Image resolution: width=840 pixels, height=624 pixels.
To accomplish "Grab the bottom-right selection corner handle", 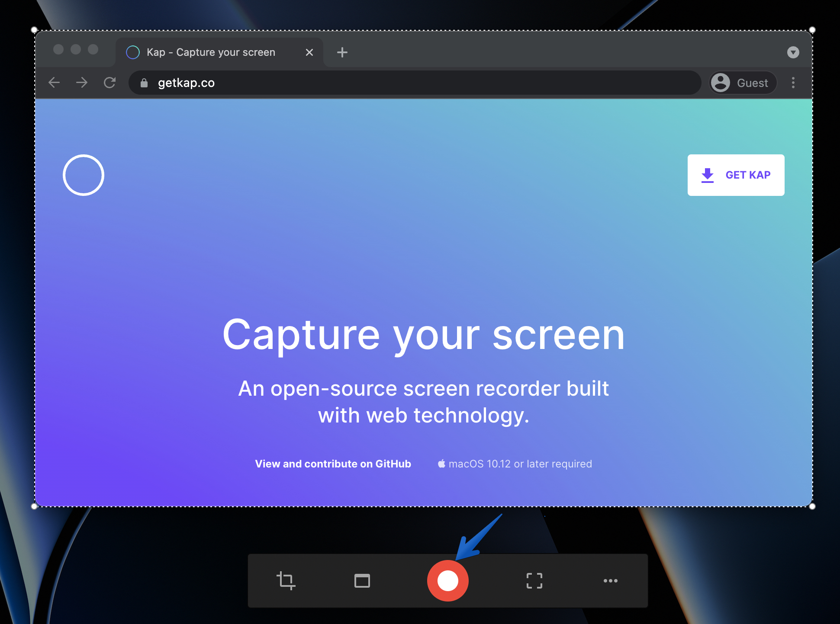I will (812, 506).
